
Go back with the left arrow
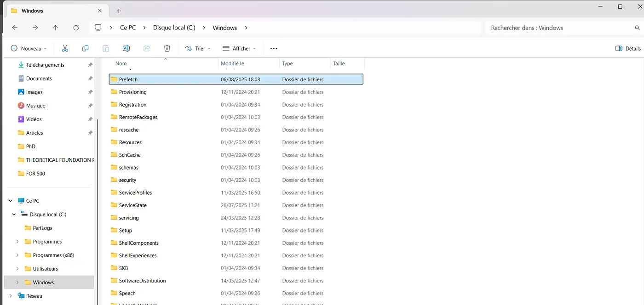pyautogui.click(x=15, y=28)
